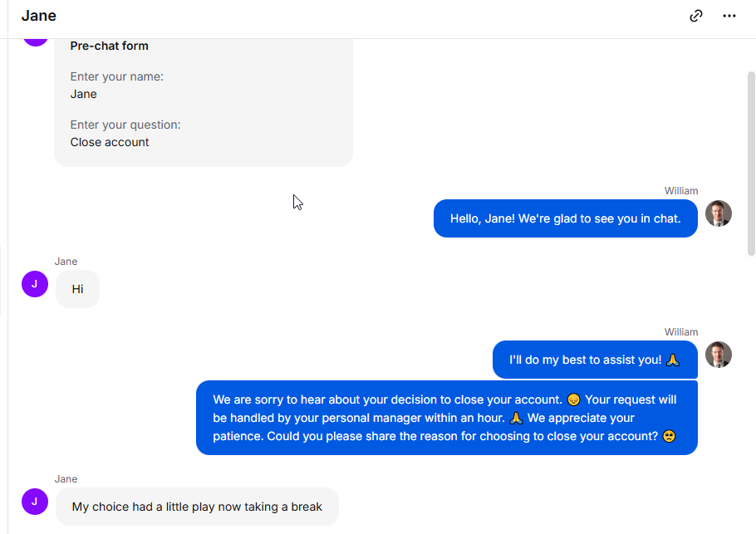Select the 'Hi' message bubble
Screen dimensions: 756x534
pos(77,289)
